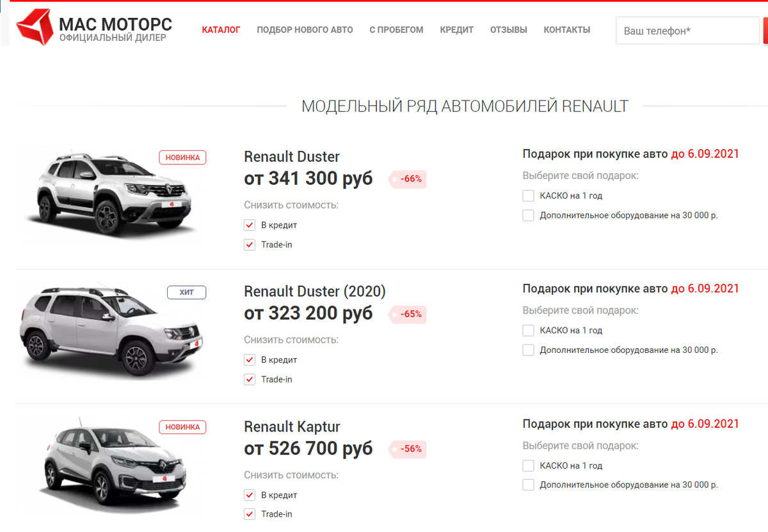
Task: Click the -56% discount tag
Action: tap(408, 449)
